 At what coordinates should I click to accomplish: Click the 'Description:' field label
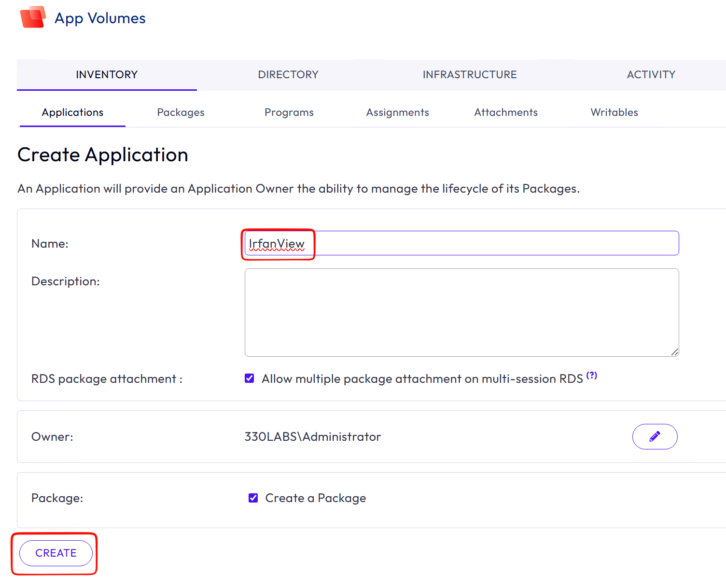tap(66, 281)
